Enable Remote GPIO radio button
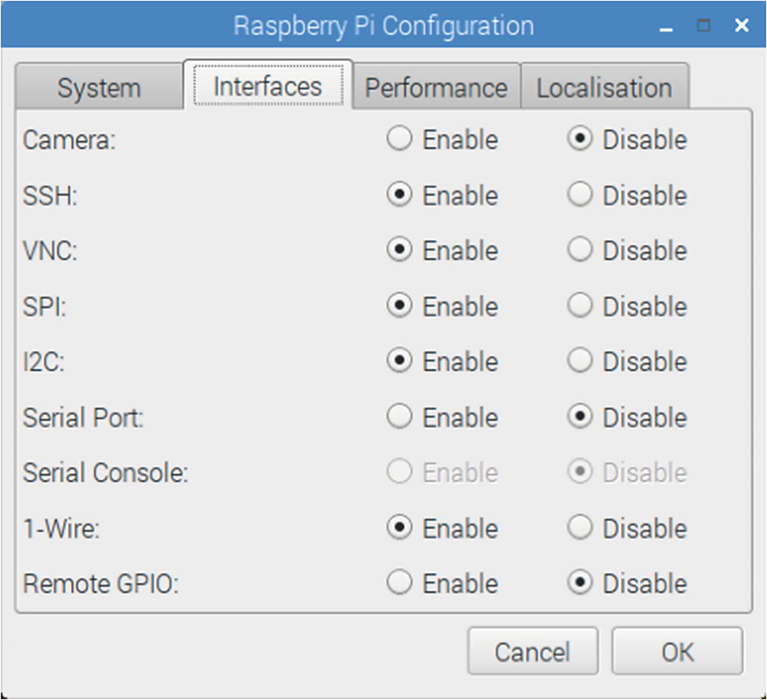This screenshot has width=767, height=700. (x=399, y=583)
